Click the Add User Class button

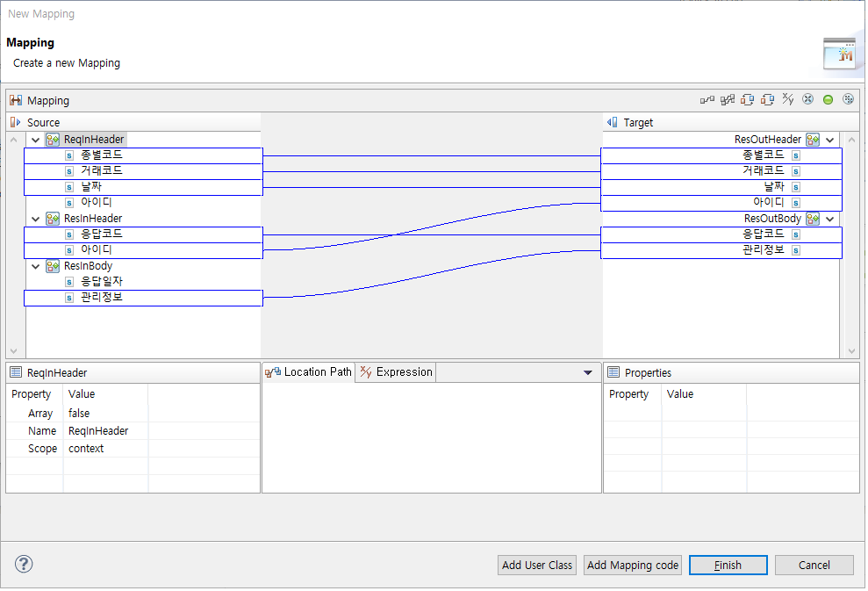536,565
